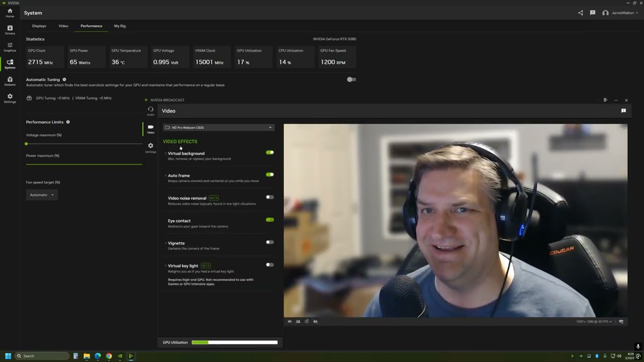Click the feedback icon in the Broadcast Video header
Screen dimensions: 644x362
(x=623, y=111)
